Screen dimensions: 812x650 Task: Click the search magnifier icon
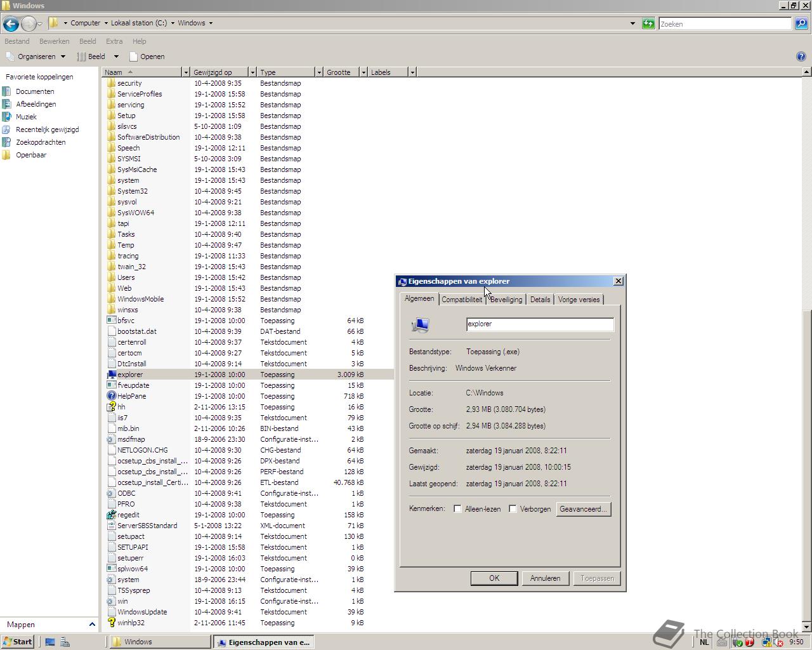[801, 23]
